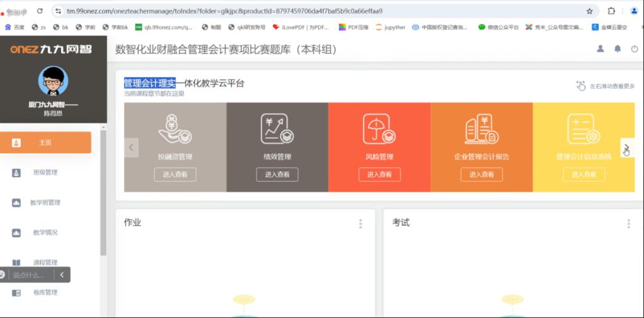
Task: Open the 作业 panel three-dot menu
Action: tap(360, 224)
